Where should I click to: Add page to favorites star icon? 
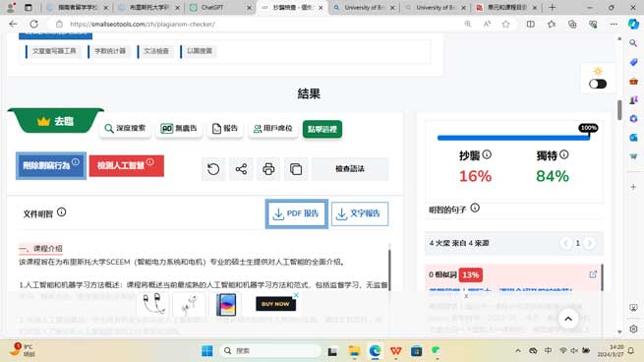coord(506,25)
